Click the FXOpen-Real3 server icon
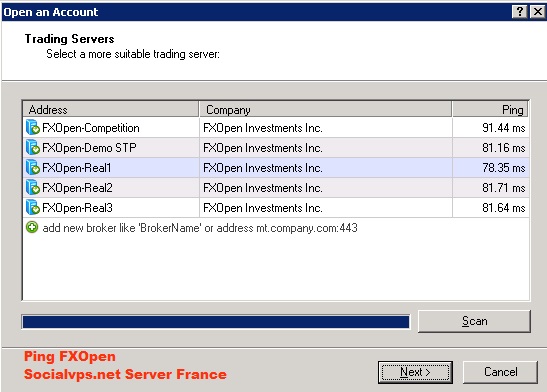 (33, 207)
